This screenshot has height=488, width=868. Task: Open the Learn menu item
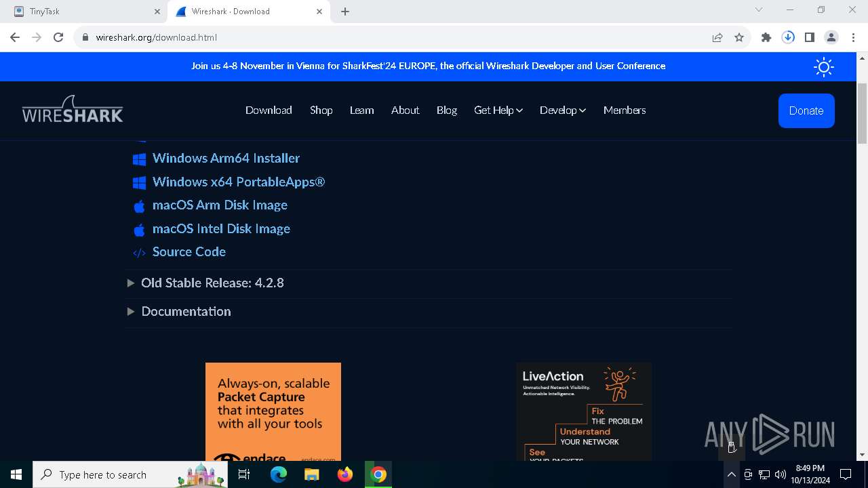tap(361, 110)
